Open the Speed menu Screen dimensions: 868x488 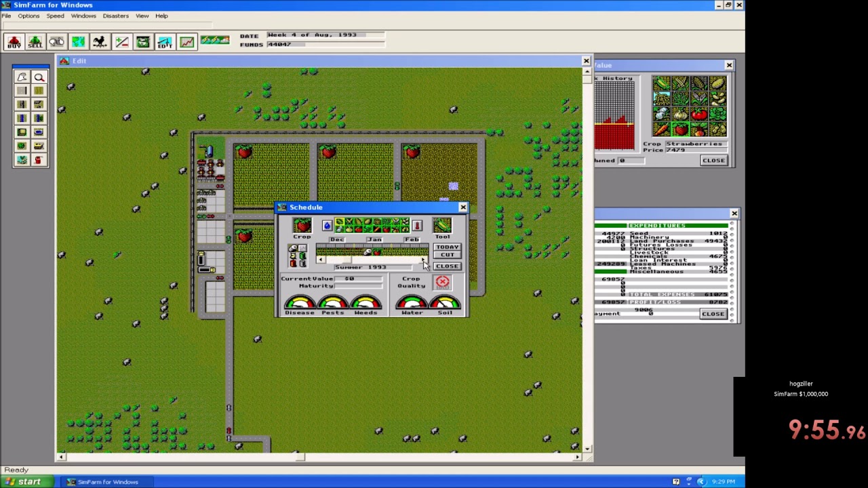coord(55,16)
